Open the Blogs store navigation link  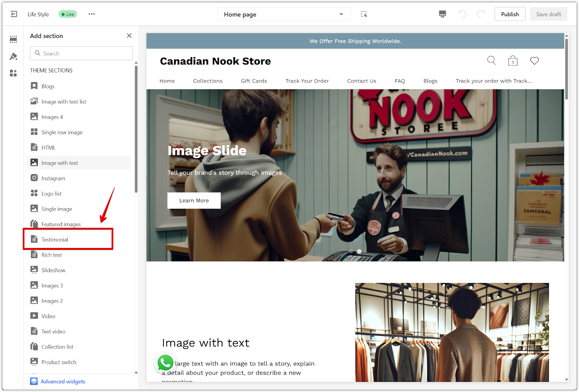[x=430, y=81]
